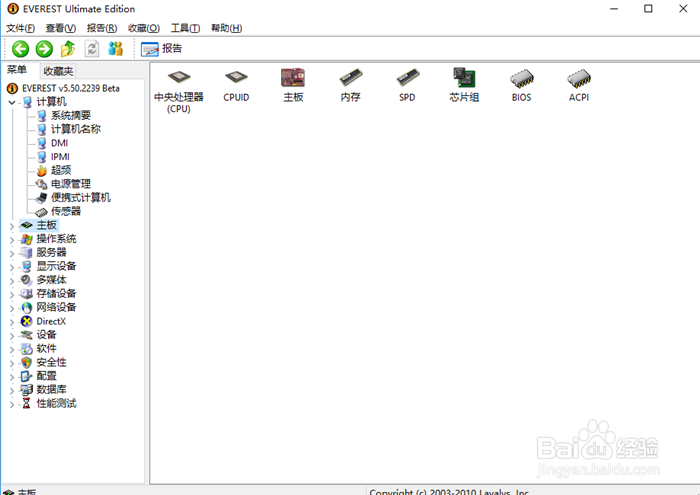Select the DMI tree item
The height and width of the screenshot is (495, 700).
(x=52, y=143)
